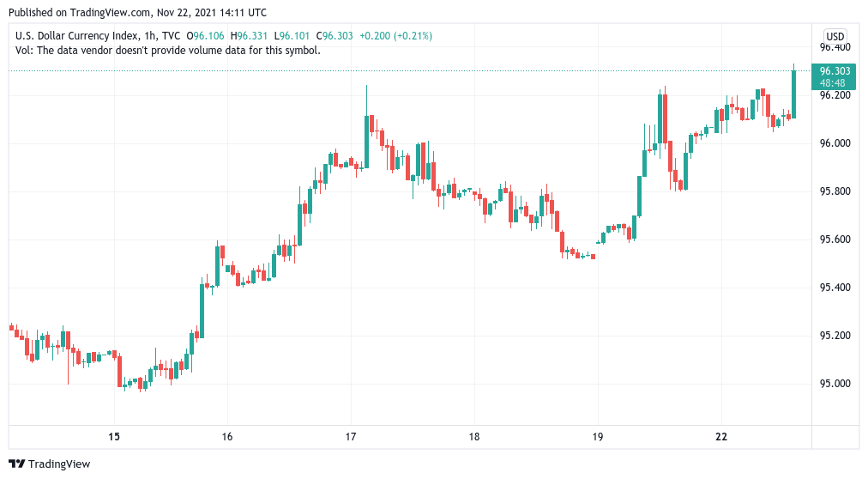Click the Vol indicator message text
The width and height of the screenshot is (868, 479).
point(168,51)
